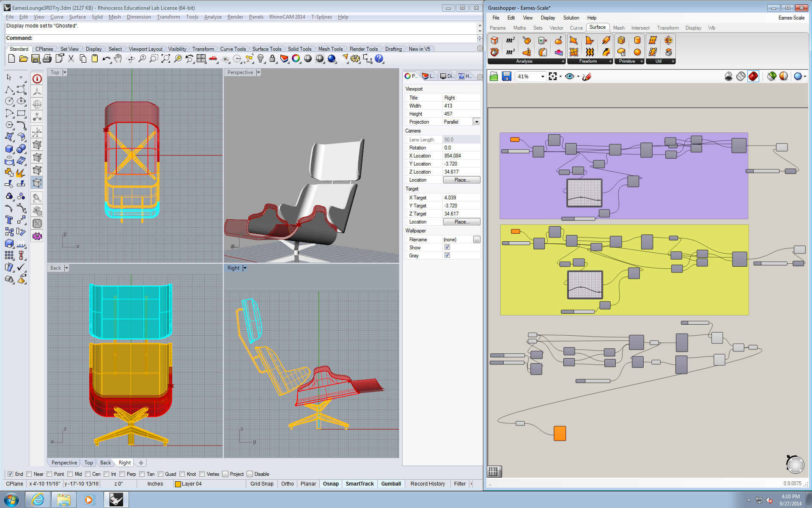Open the Perspective viewport title dropdown
The height and width of the screenshot is (508, 812).
258,72
